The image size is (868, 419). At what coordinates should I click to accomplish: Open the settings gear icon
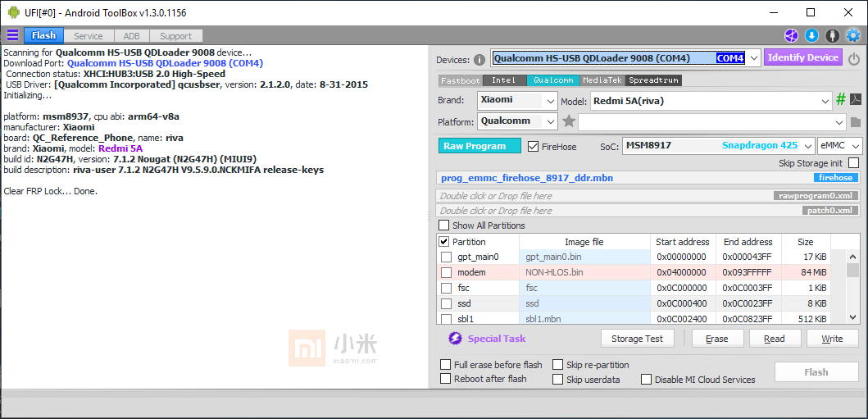[x=853, y=36]
